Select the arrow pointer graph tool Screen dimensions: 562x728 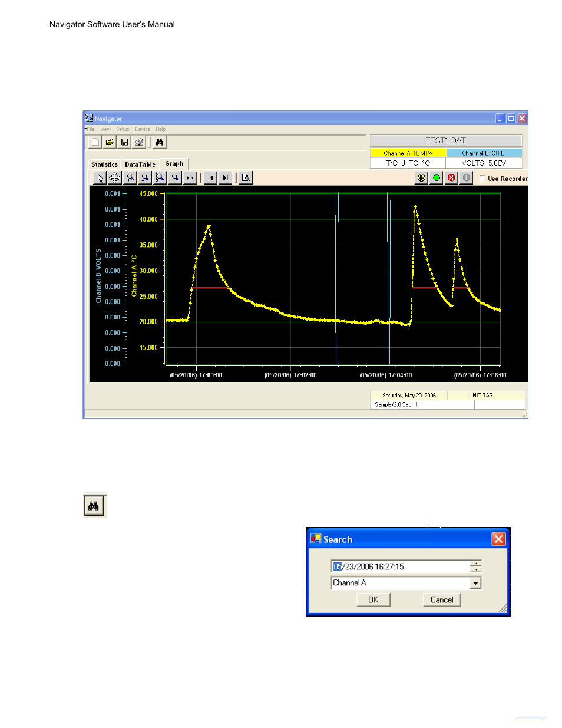coord(100,177)
